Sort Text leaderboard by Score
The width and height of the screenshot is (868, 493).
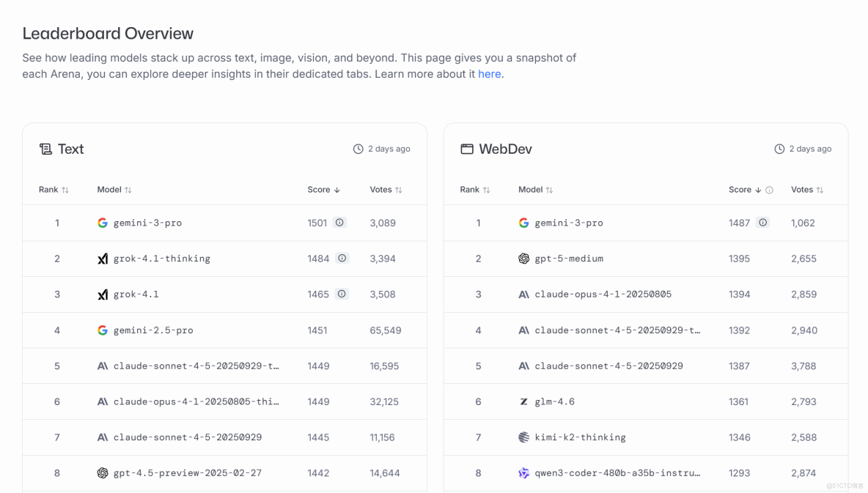pos(324,190)
